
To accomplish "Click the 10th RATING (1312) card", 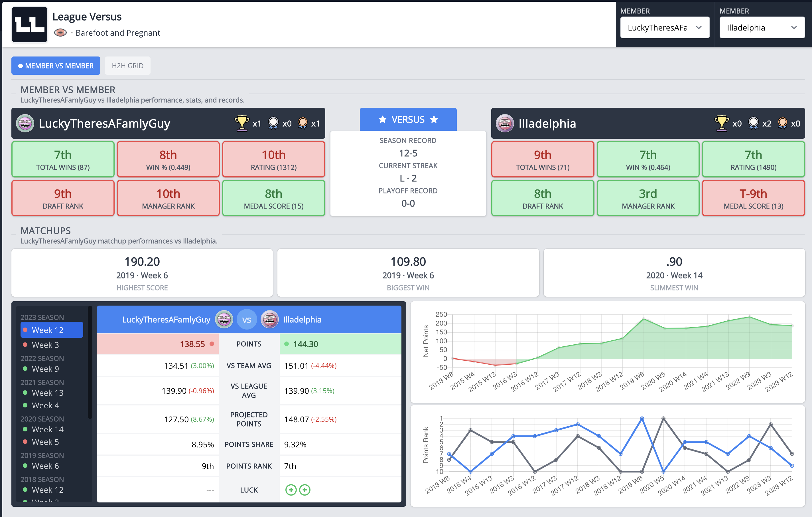I will (274, 159).
